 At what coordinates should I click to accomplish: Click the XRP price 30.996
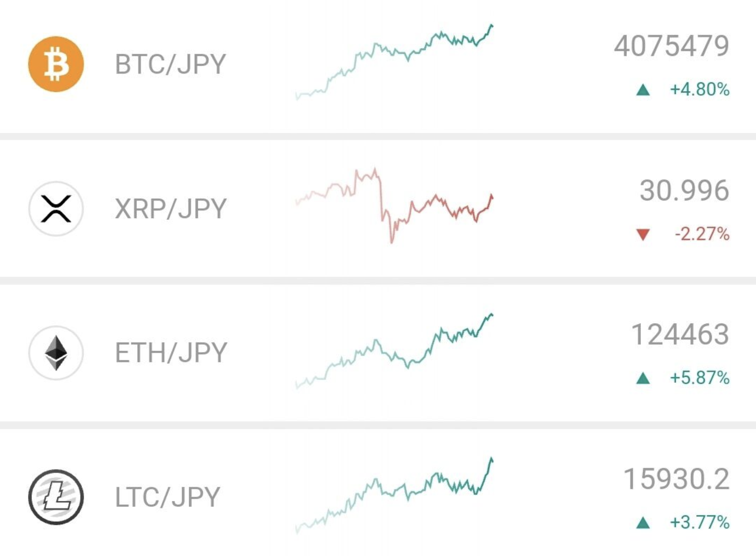pos(685,190)
